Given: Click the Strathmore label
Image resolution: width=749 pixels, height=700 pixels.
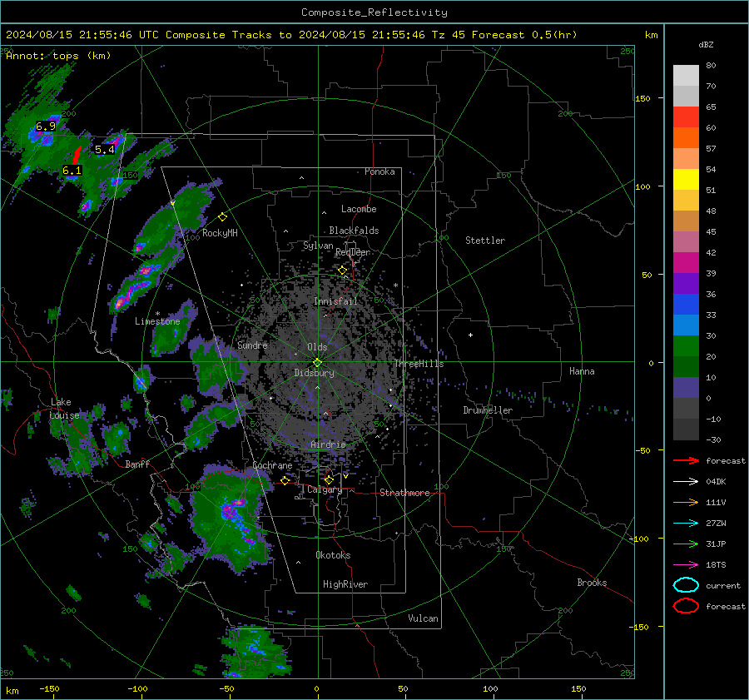Looking at the screenshot, I should tap(404, 493).
